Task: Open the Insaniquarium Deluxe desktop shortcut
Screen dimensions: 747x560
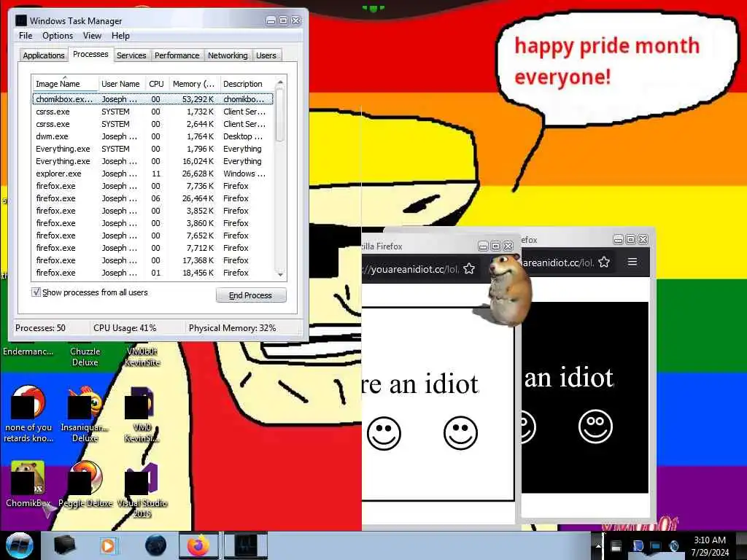Action: tap(85, 414)
